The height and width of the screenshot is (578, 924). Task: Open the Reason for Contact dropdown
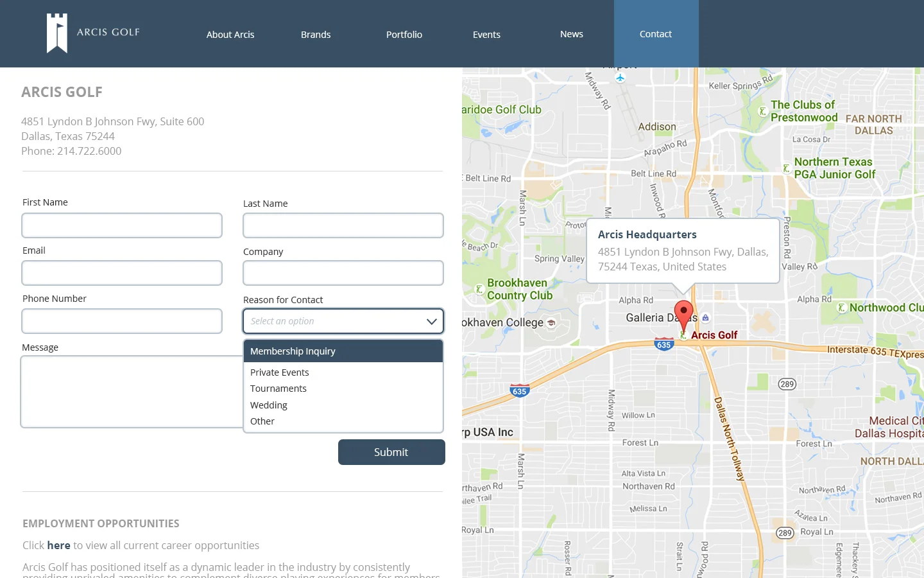(343, 321)
